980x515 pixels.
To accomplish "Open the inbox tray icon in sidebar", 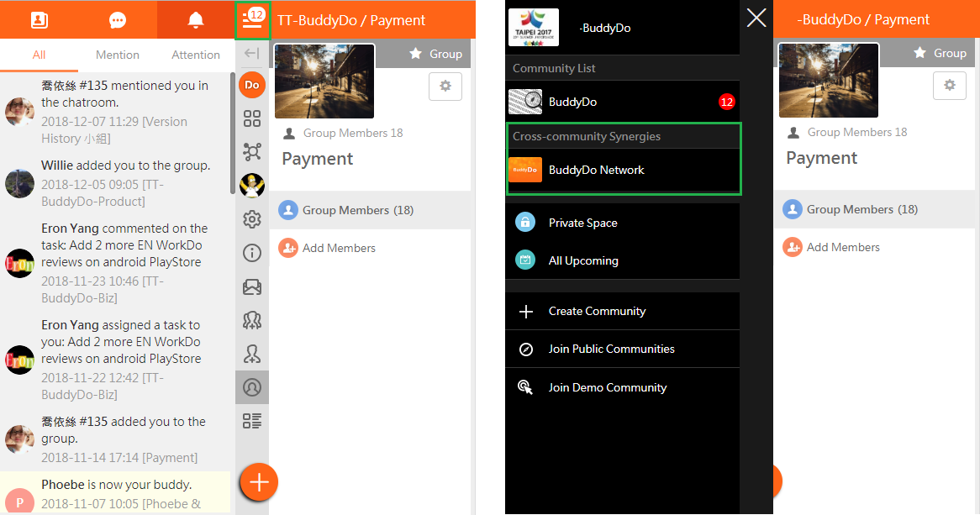I will tap(252, 286).
